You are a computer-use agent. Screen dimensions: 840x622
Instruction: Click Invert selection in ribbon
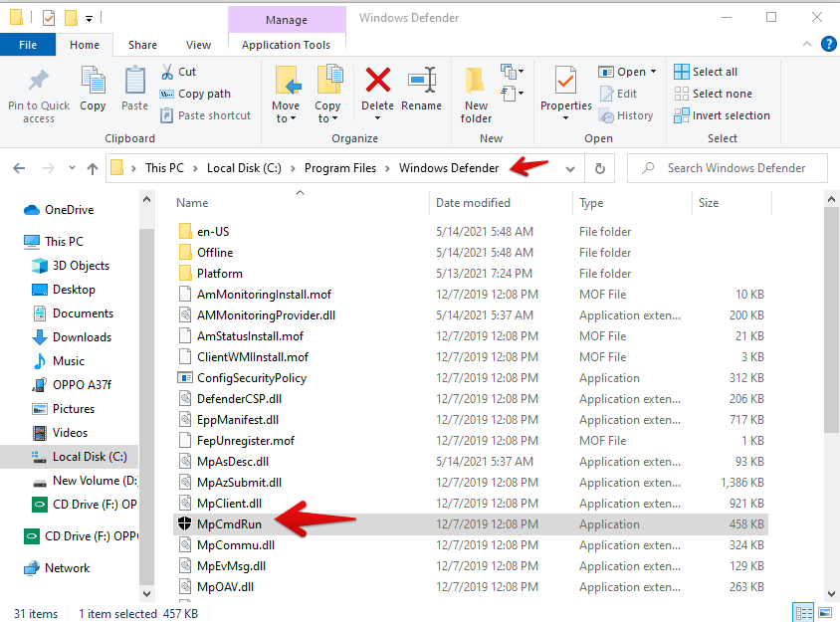pyautogui.click(x=722, y=115)
